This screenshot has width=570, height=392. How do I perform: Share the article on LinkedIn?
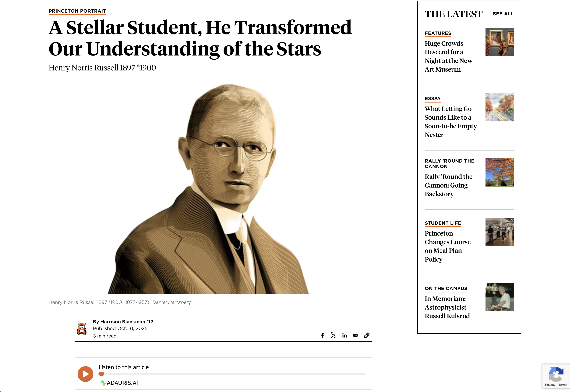coord(345,335)
